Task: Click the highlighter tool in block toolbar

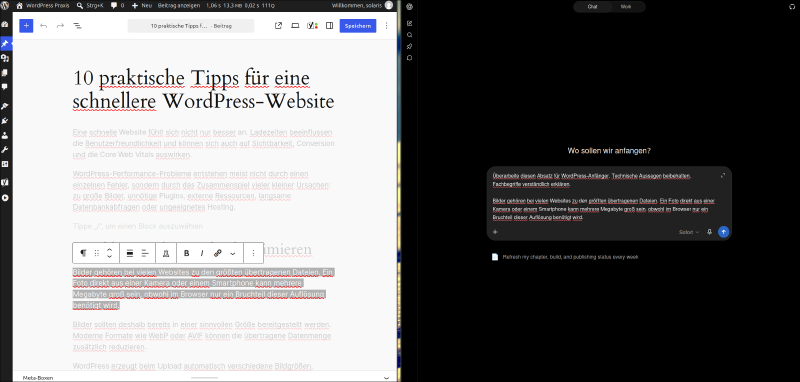Action: [166, 253]
